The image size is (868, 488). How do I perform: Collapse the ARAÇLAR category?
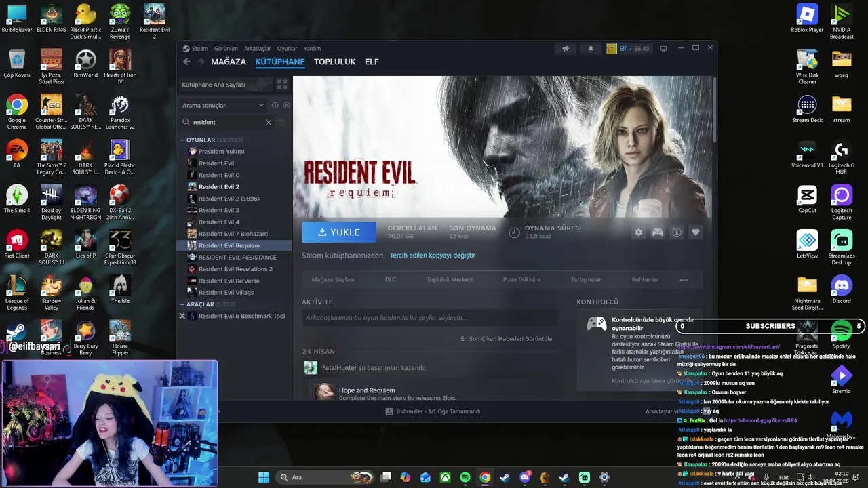(182, 304)
